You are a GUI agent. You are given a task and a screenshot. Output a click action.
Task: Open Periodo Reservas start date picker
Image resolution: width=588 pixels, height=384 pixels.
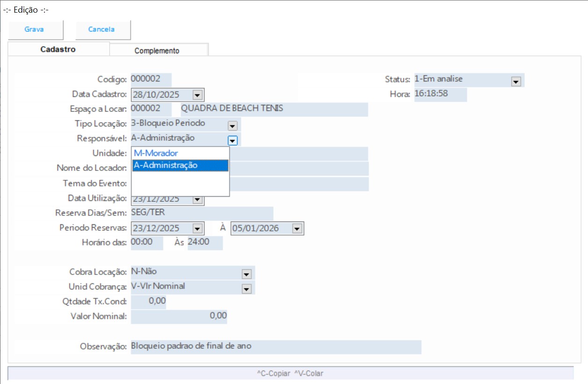click(x=197, y=229)
